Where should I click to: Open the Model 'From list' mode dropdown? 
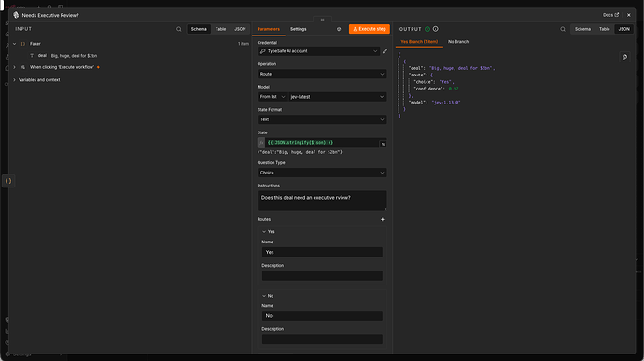coord(273,97)
